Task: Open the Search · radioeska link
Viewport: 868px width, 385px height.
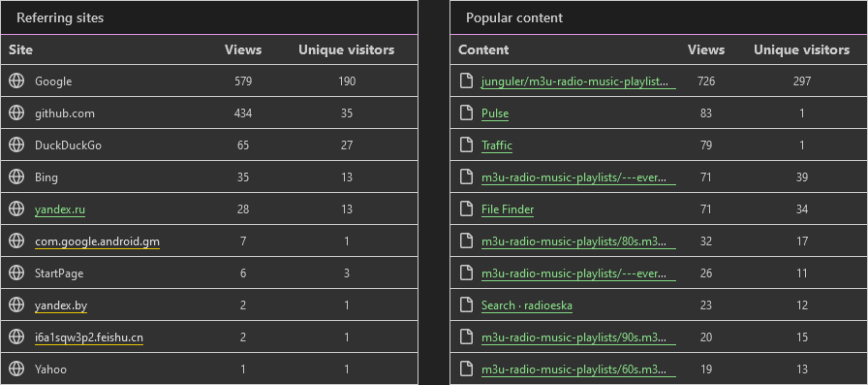Action: [526, 305]
